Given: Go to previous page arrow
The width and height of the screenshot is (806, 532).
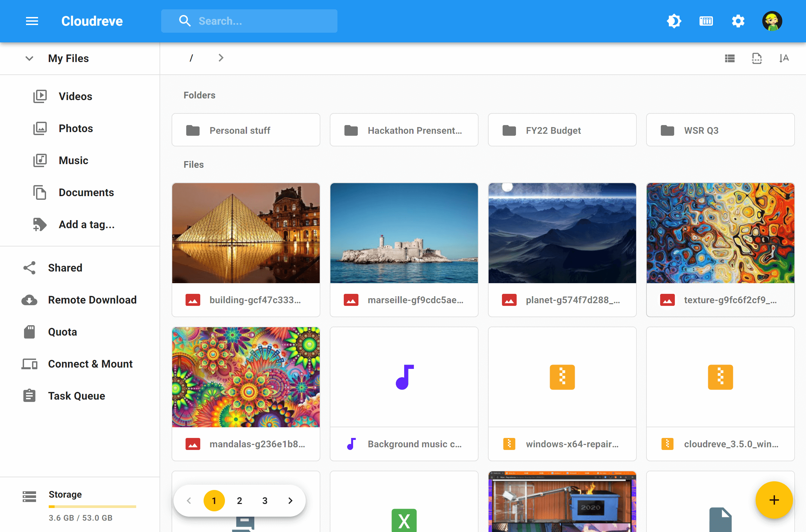Looking at the screenshot, I should coord(189,500).
